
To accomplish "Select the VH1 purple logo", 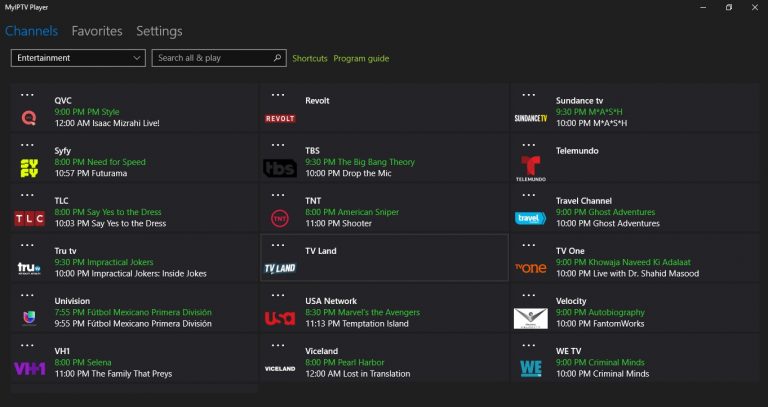I will click(x=29, y=368).
